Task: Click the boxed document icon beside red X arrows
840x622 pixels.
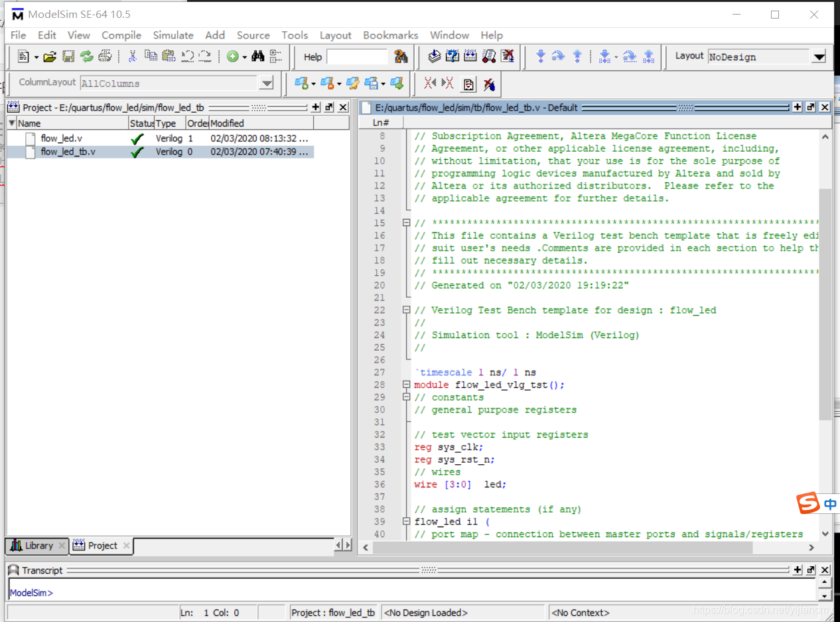Action: pyautogui.click(x=468, y=84)
